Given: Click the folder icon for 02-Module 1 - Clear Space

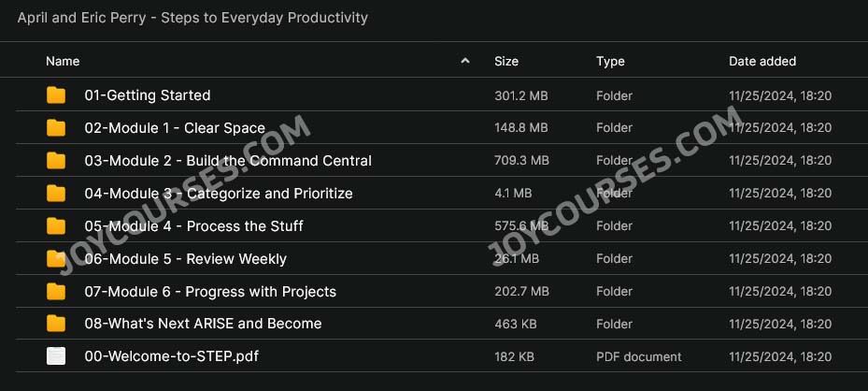Looking at the screenshot, I should [x=56, y=128].
